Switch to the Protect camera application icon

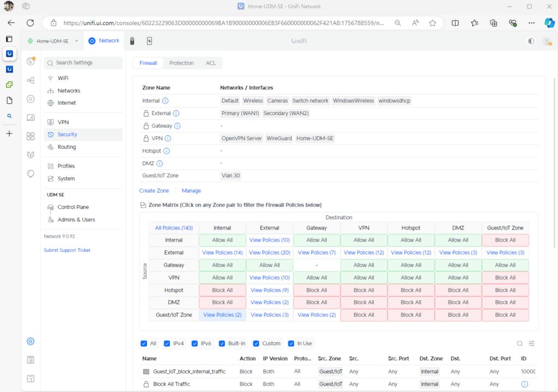tap(132, 41)
